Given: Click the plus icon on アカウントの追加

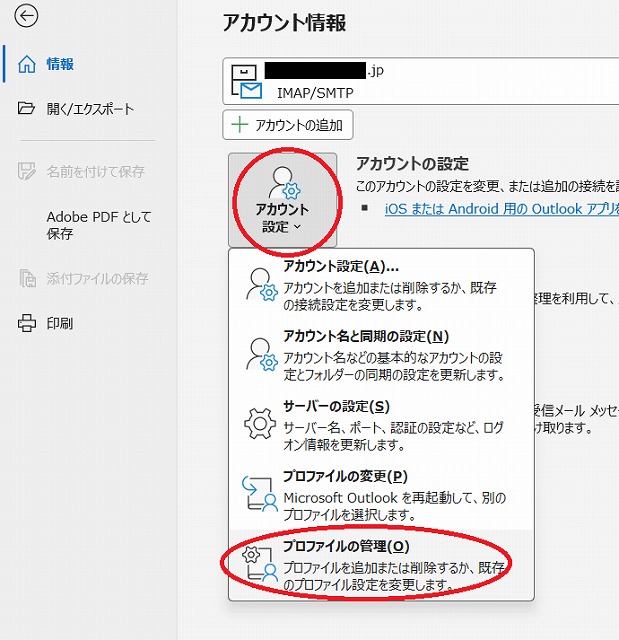Looking at the screenshot, I should [239, 125].
